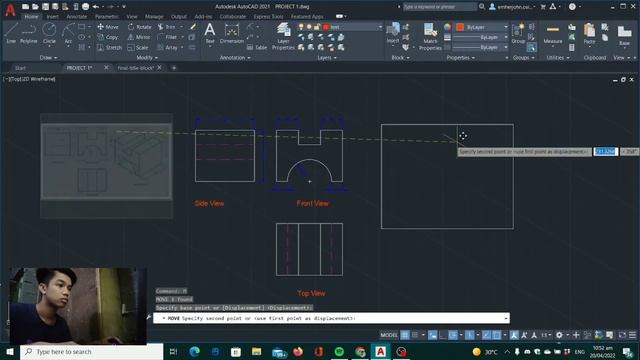Toggle object snap tracking in status bar
The image size is (640, 360).
(x=487, y=335)
